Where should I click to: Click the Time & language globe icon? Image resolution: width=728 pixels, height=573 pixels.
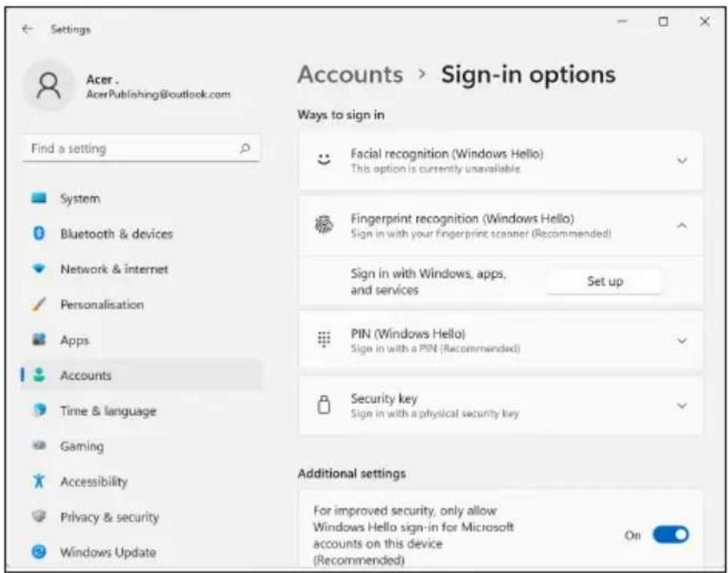[39, 410]
